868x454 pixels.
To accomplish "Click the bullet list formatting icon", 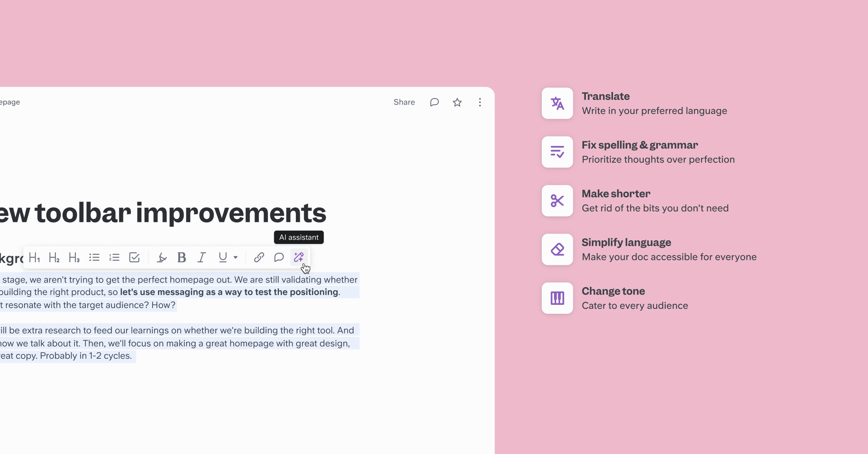I will 94,257.
